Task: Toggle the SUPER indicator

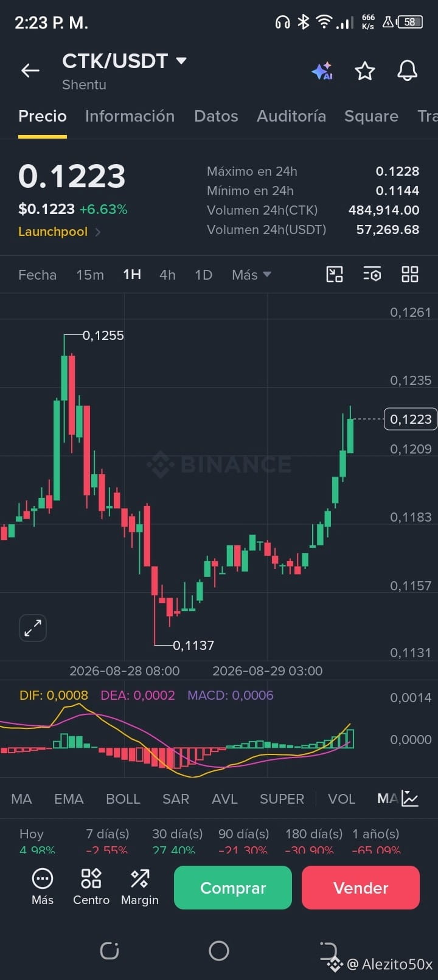Action: [282, 799]
